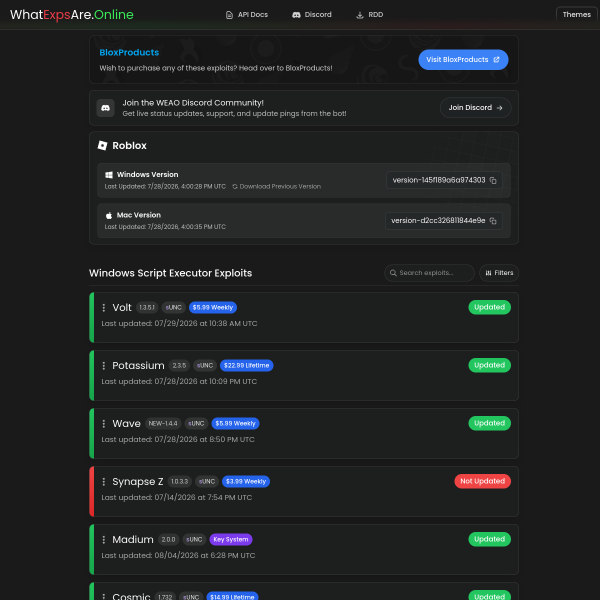Click the sUNC badge on Synapse Z

tap(207, 481)
